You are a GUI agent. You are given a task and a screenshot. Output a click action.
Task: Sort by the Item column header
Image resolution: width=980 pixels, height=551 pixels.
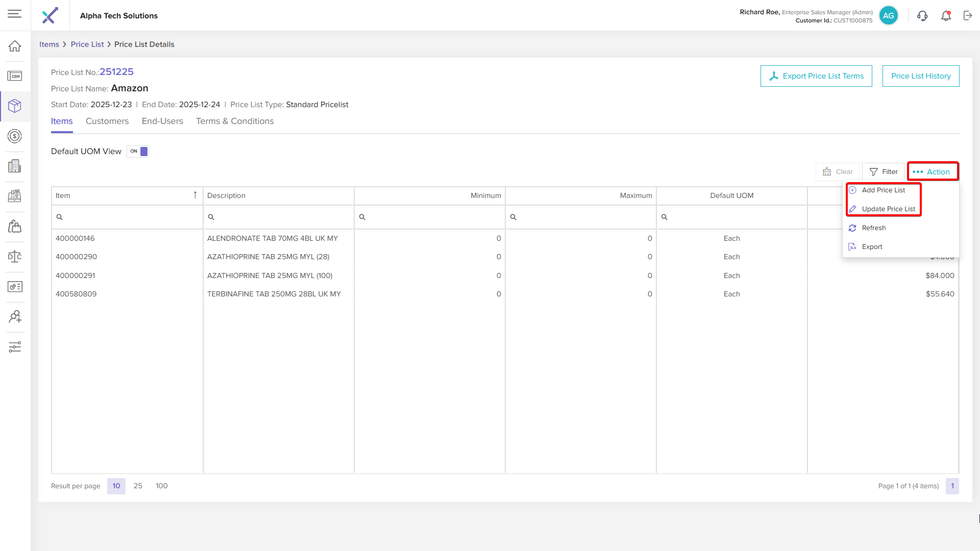127,195
